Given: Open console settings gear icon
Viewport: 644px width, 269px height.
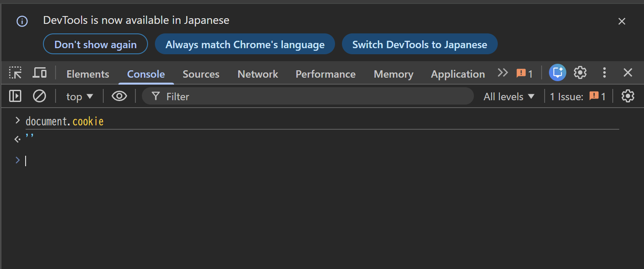Looking at the screenshot, I should (628, 96).
